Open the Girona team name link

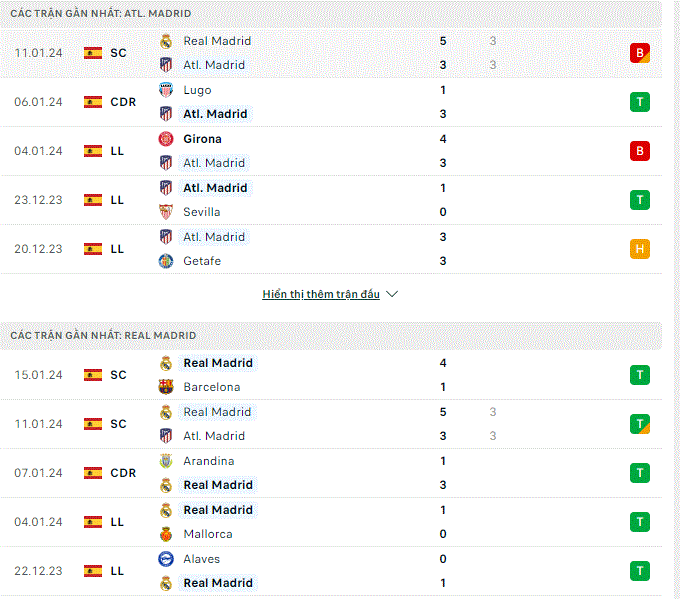tap(202, 139)
